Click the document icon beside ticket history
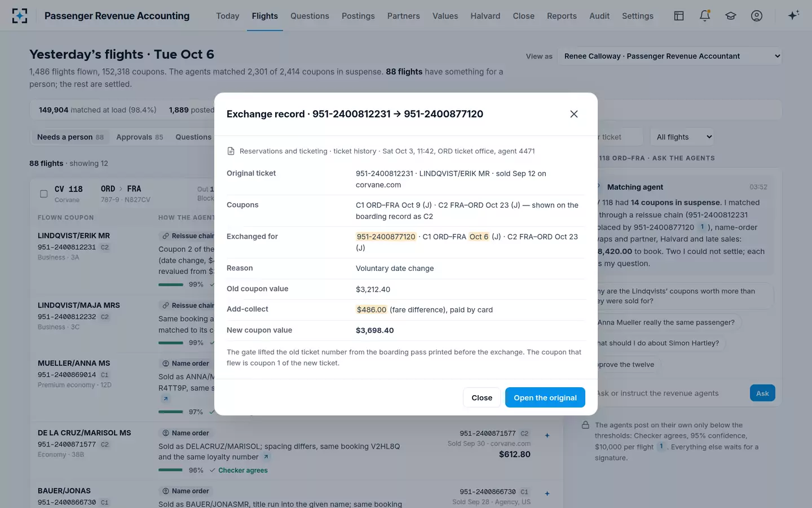Viewport: 812px width, 508px height. [231, 151]
